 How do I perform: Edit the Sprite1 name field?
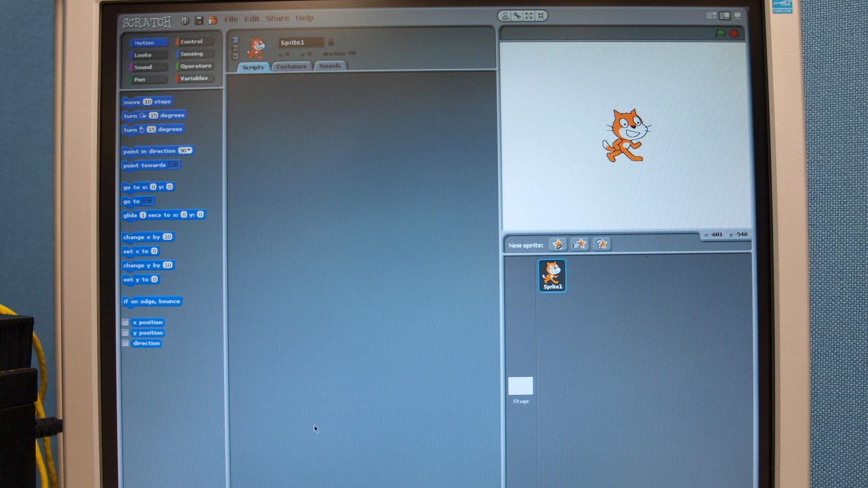tap(301, 42)
